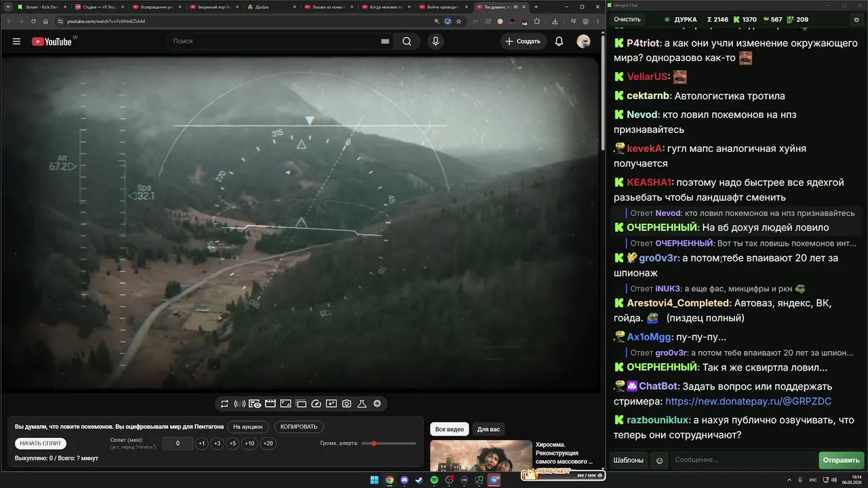This screenshot has width=868, height=488.
Task: Click the add-screen plus icon under video
Action: [x=331, y=404]
